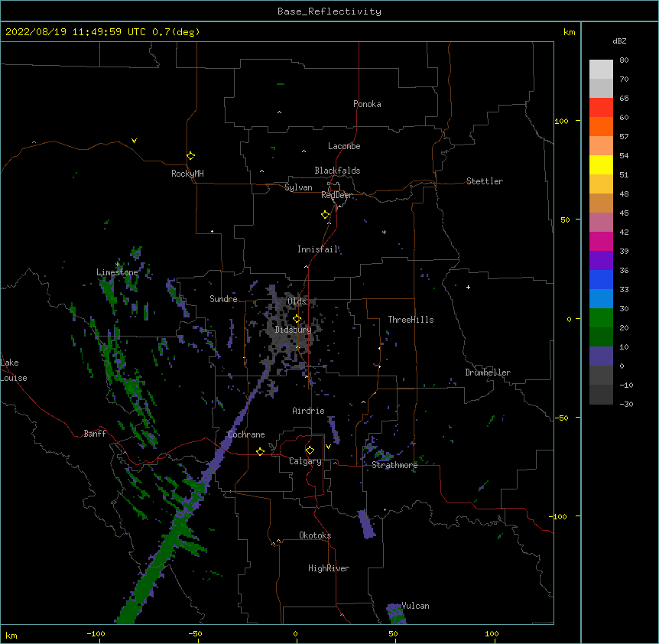The width and height of the screenshot is (659, 644).
Task: Click the Limestone label on map
Action: (x=117, y=272)
